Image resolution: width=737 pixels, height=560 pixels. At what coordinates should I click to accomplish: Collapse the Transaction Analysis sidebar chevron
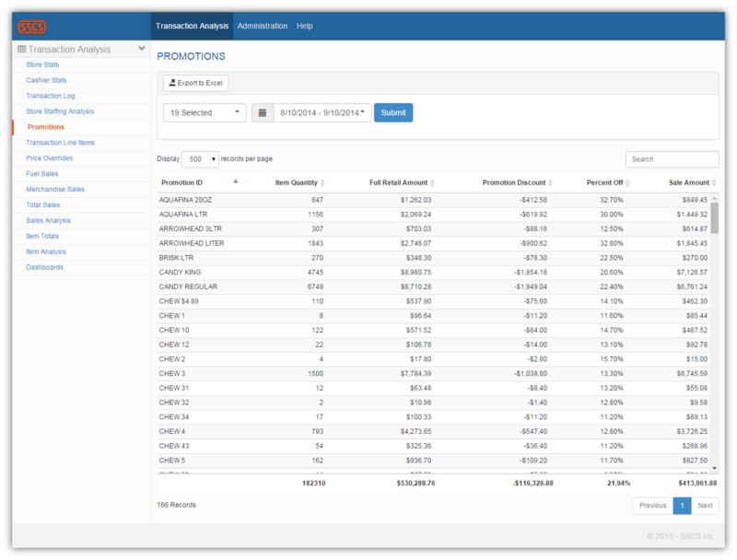click(x=141, y=49)
